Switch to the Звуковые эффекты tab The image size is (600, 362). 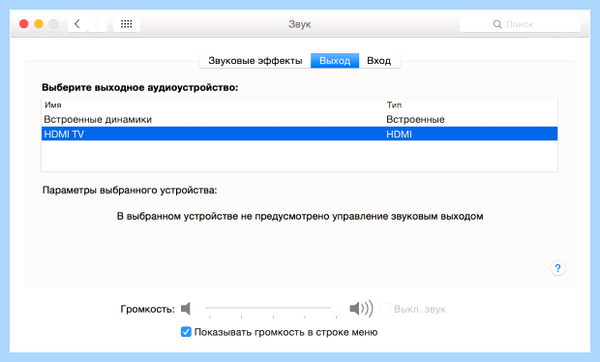255,61
